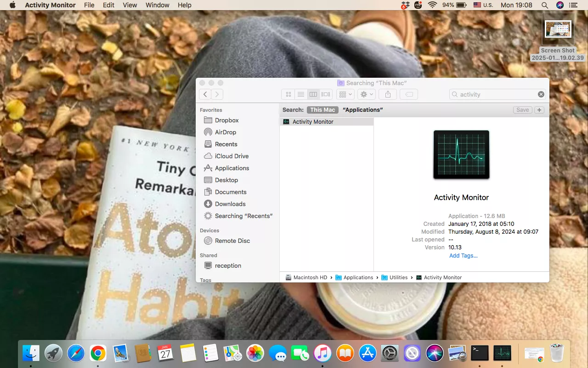Viewport: 588px width, 368px height.
Task: Click the Add Tags… link
Action: 463,256
